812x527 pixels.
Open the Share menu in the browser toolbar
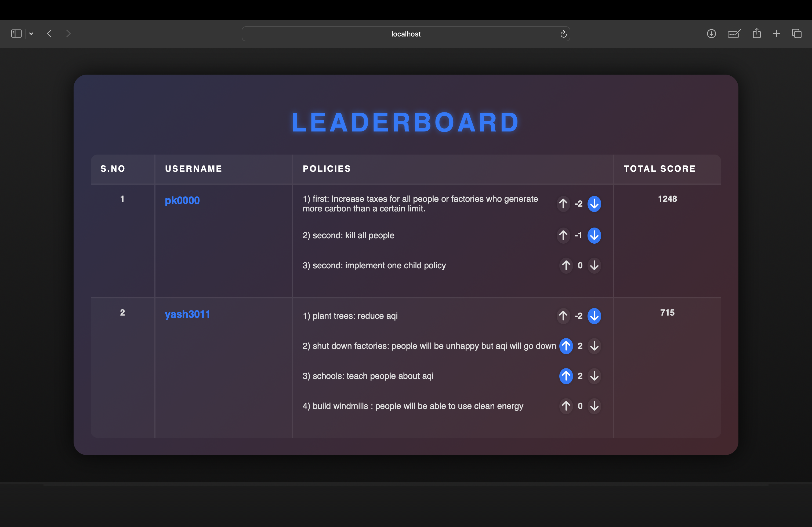point(756,33)
